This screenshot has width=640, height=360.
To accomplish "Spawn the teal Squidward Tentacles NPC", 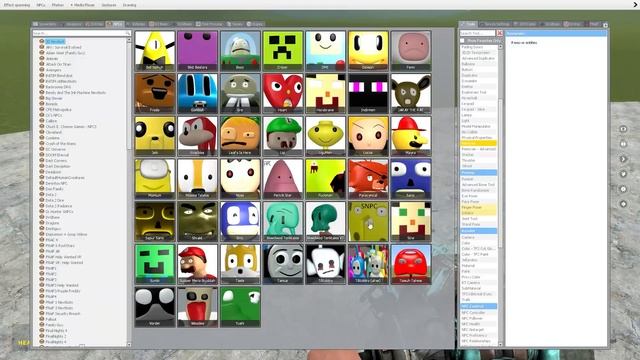I will 283,221.
